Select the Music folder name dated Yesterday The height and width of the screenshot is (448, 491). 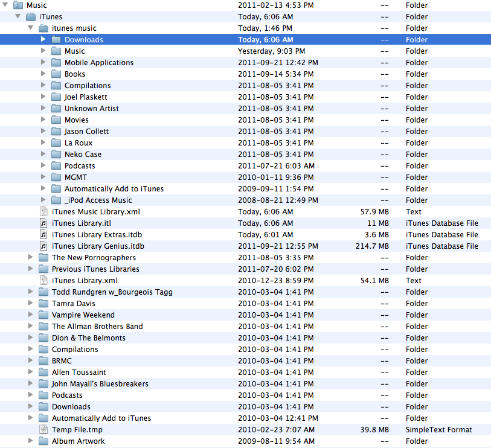click(74, 51)
